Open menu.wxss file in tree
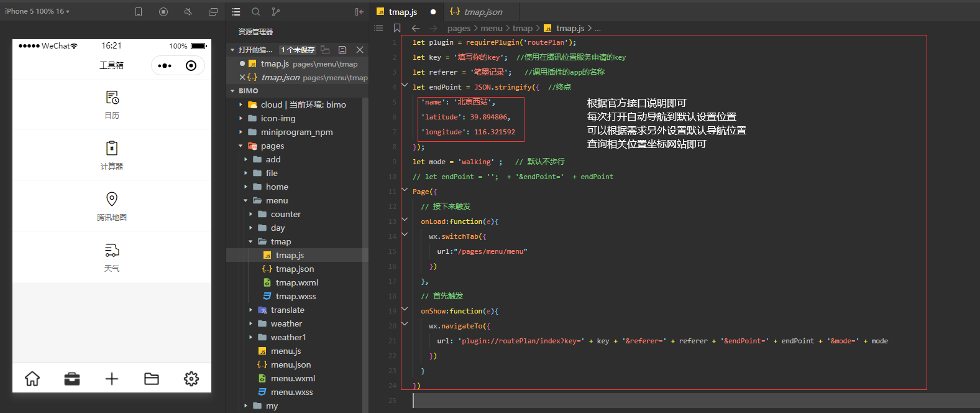 click(x=297, y=392)
